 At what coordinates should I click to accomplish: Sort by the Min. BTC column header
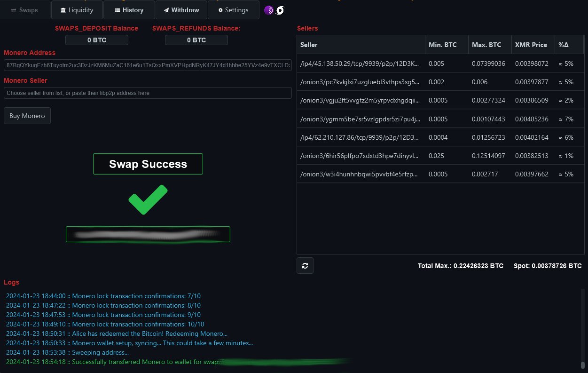(447, 45)
